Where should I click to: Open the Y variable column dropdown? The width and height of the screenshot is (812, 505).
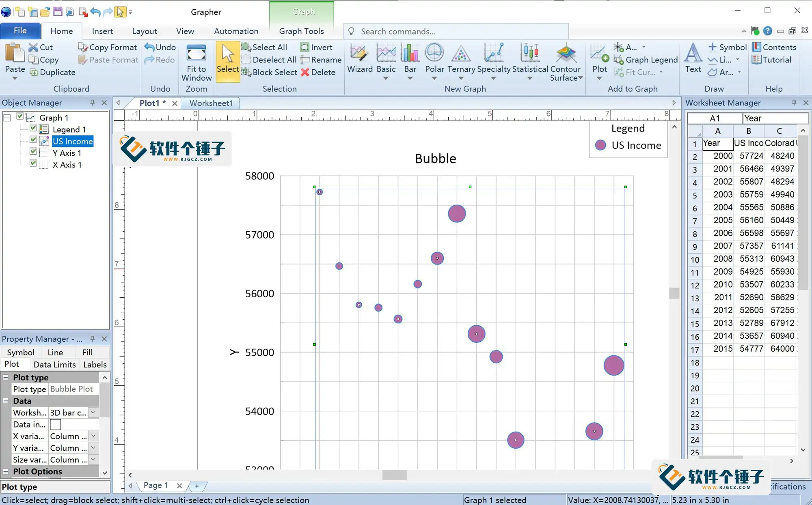pyautogui.click(x=93, y=448)
